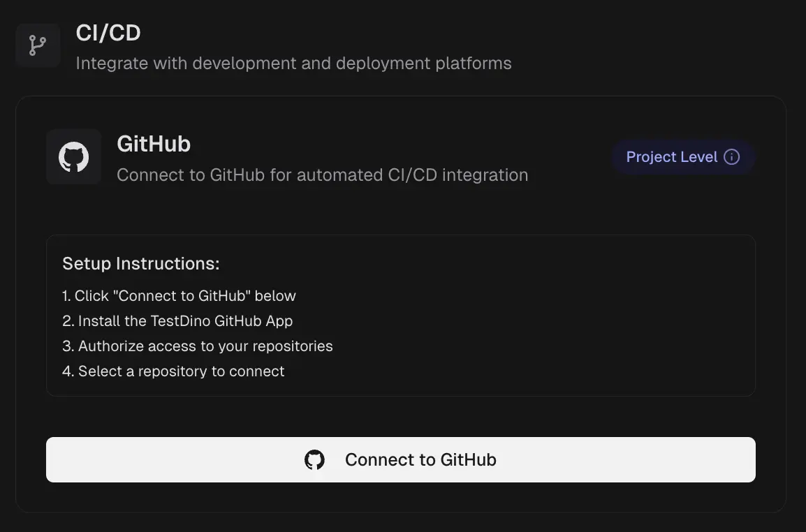The image size is (806, 532).
Task: Click the word 'platforms' in the CI/CD subtitle
Action: 474,64
